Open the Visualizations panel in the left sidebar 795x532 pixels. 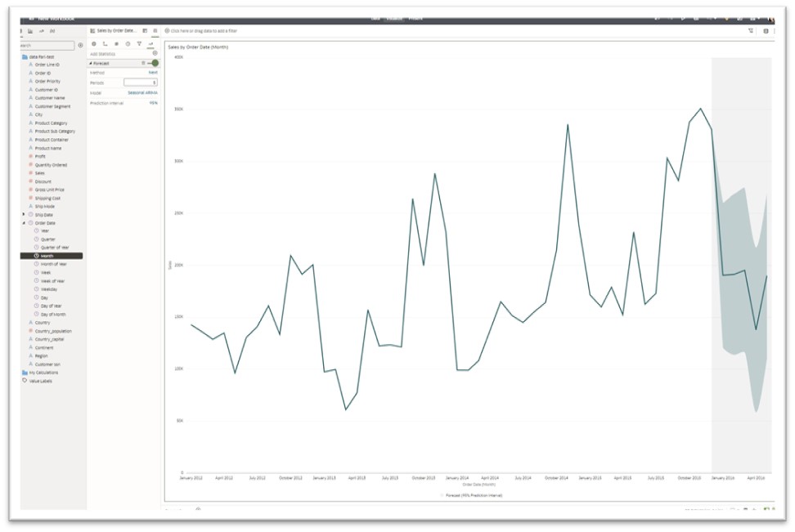coord(30,31)
